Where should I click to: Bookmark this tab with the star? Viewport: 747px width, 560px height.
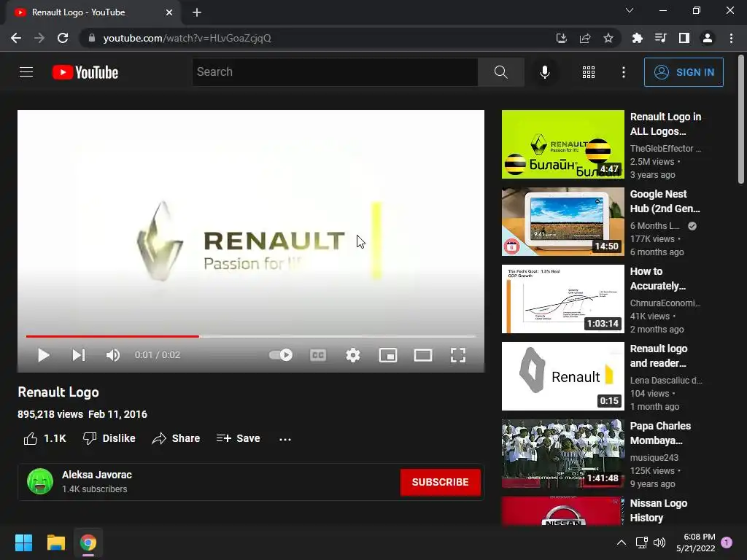[x=608, y=38]
